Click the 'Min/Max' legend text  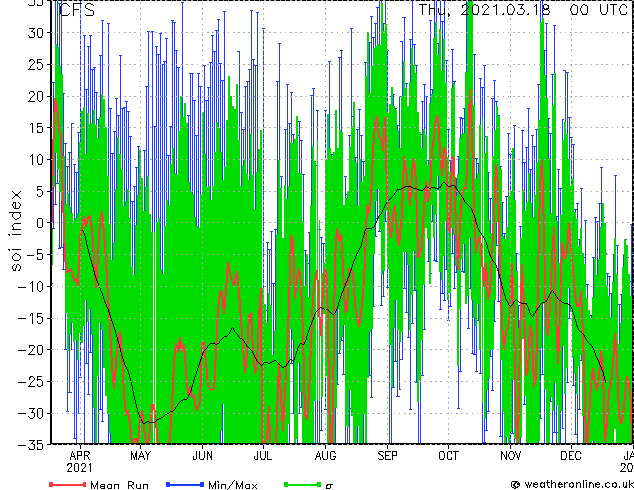(x=233, y=485)
